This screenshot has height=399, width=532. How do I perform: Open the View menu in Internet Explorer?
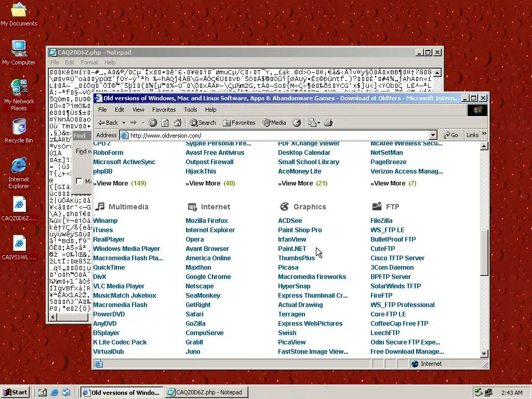click(x=138, y=110)
